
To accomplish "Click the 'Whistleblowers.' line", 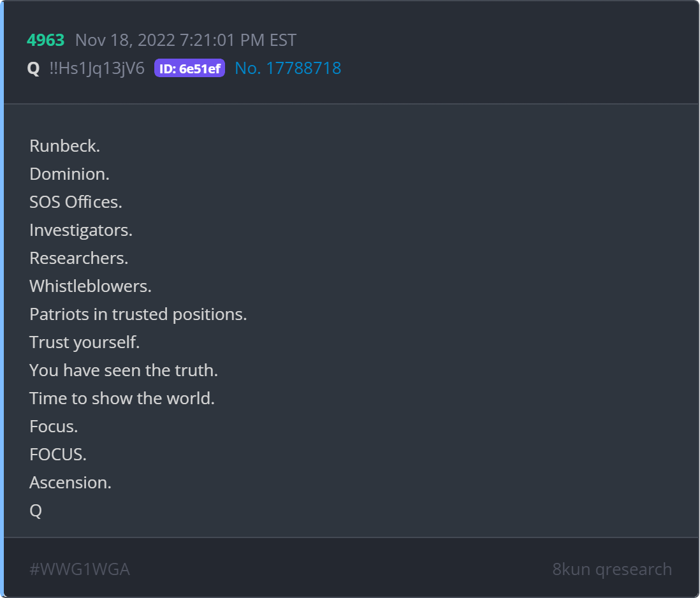I will [x=91, y=286].
